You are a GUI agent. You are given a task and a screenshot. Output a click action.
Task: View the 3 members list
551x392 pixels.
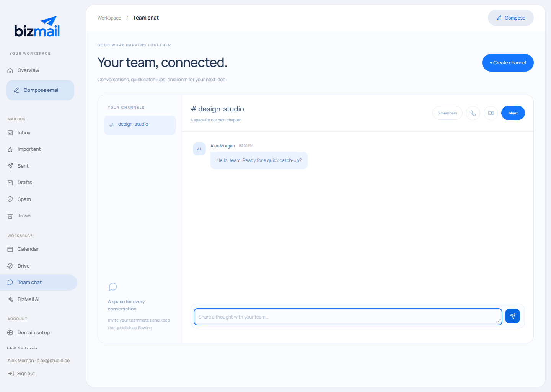point(447,113)
